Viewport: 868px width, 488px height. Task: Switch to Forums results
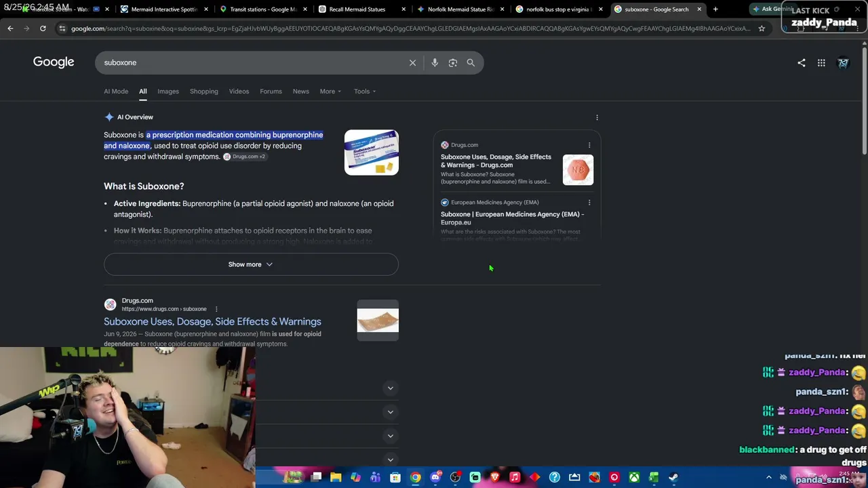(271, 91)
